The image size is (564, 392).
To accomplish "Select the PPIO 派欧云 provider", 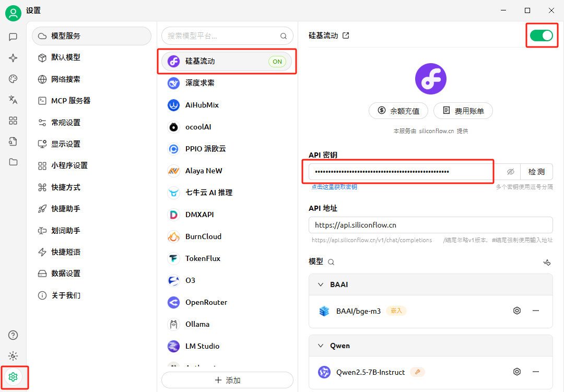I will 227,149.
